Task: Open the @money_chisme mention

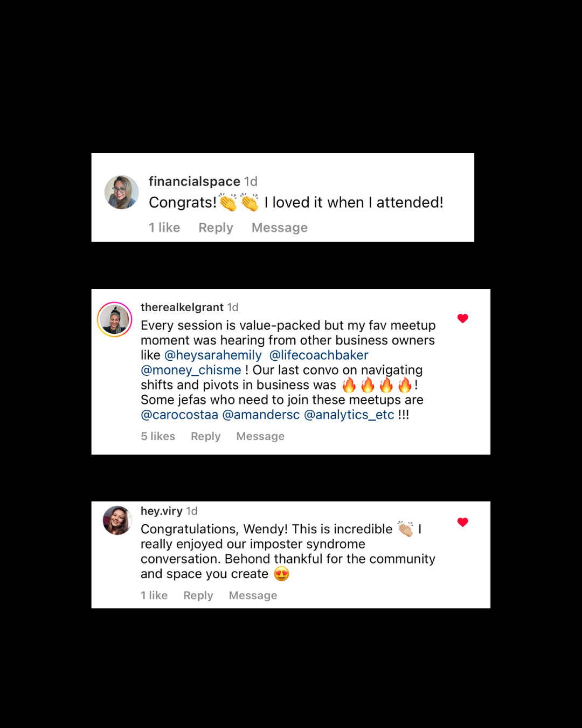Action: click(x=191, y=370)
